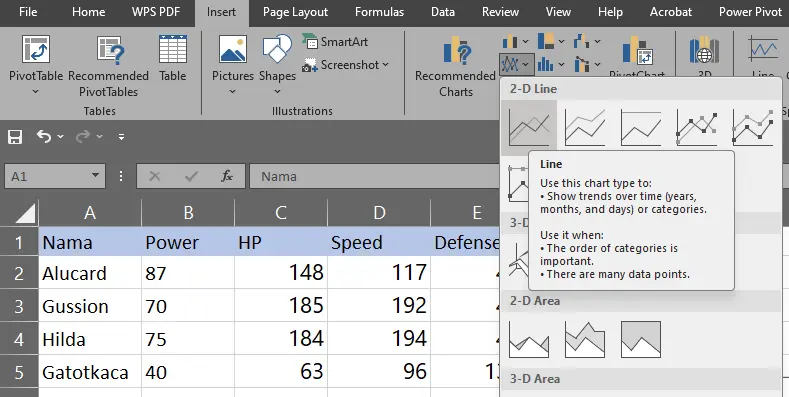The width and height of the screenshot is (789, 397).
Task: Select cell containing Gatotkaca
Action: (90, 372)
